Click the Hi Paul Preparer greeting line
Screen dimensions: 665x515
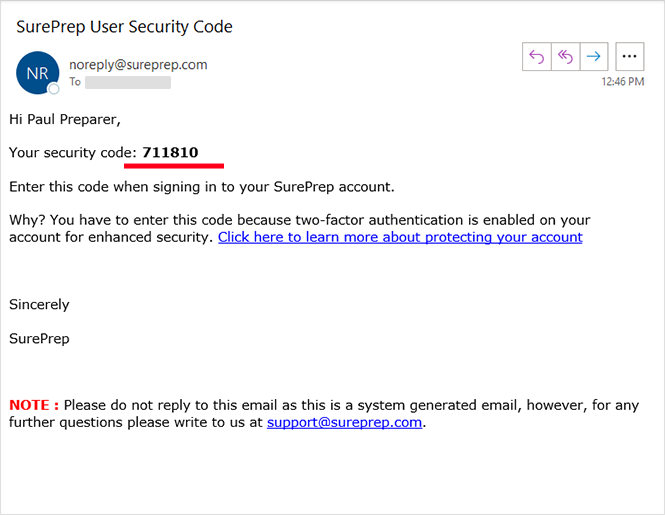tap(65, 119)
